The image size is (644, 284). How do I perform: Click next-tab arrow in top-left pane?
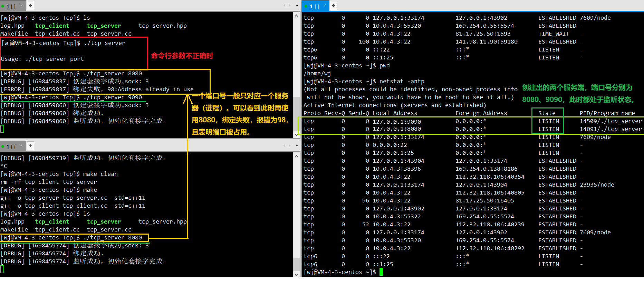pos(289,5)
